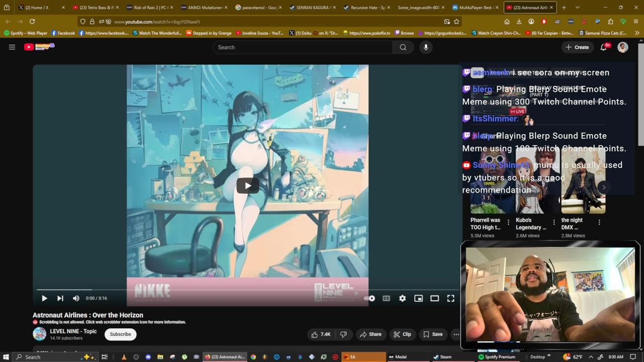
Task: Switch to the 'SENRAN KAGURA' tab
Action: 311,8
